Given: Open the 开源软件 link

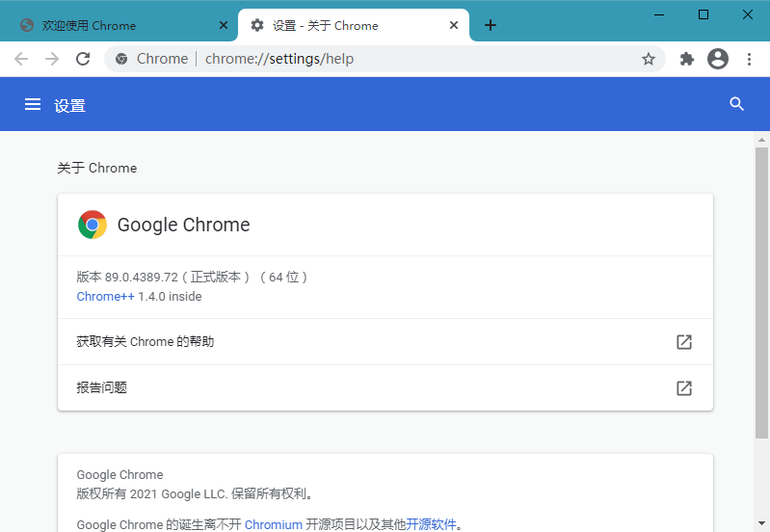Looking at the screenshot, I should [x=431, y=525].
